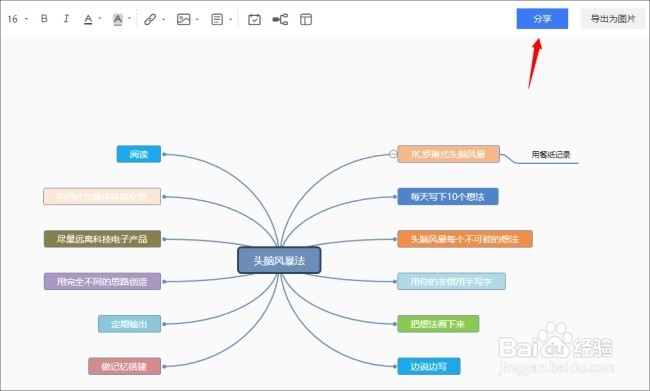
Task: Select the 把想法画下来 node
Action: coord(438,324)
